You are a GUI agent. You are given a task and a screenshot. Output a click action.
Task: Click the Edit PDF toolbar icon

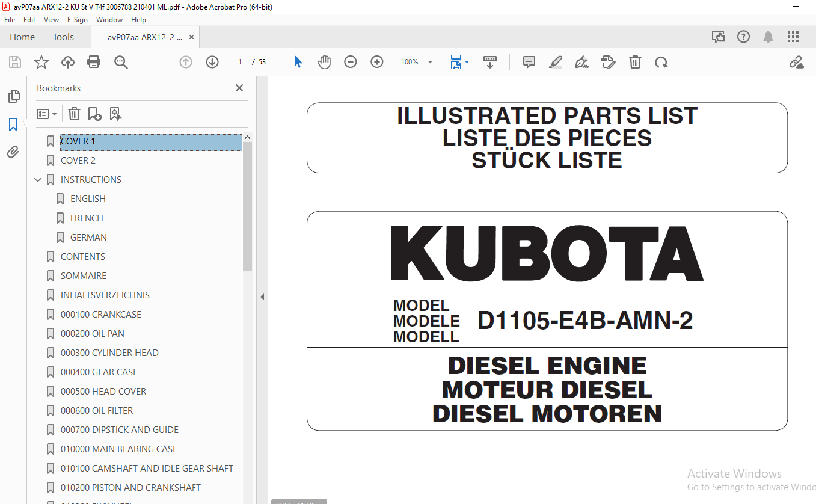point(609,62)
